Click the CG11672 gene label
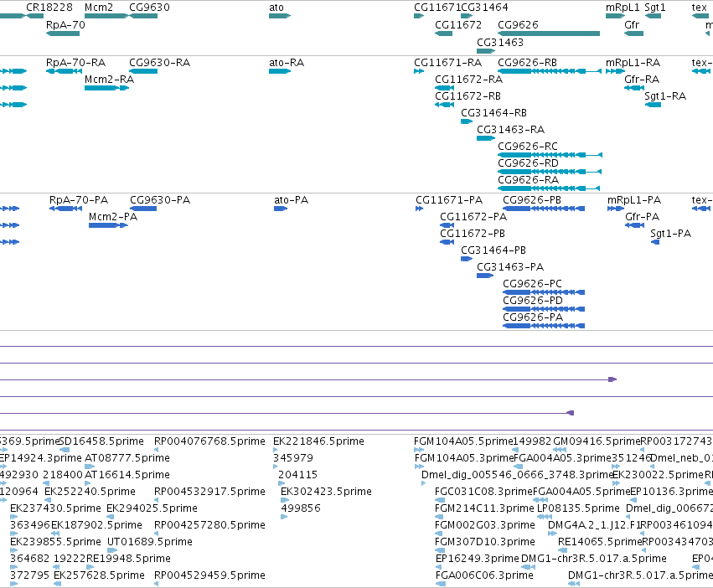The image size is (713, 588). (x=458, y=24)
